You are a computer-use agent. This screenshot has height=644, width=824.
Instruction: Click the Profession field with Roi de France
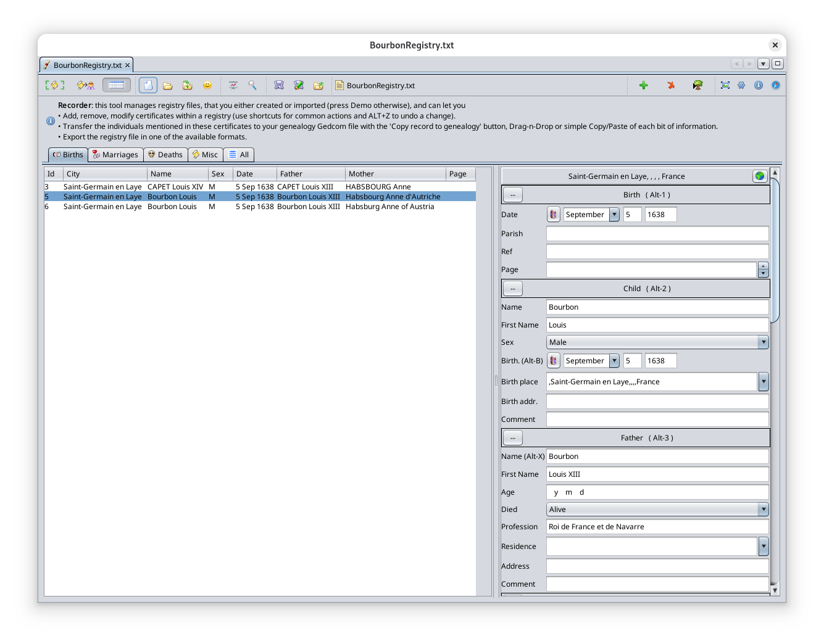click(657, 526)
